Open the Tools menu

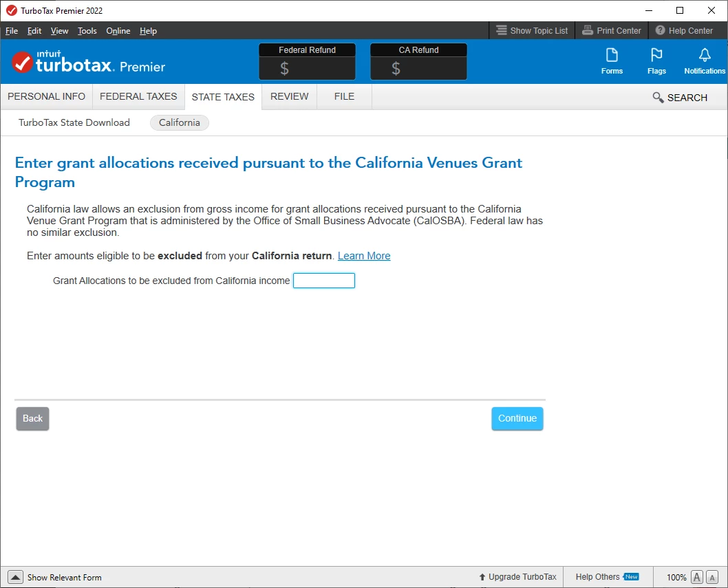pyautogui.click(x=87, y=31)
